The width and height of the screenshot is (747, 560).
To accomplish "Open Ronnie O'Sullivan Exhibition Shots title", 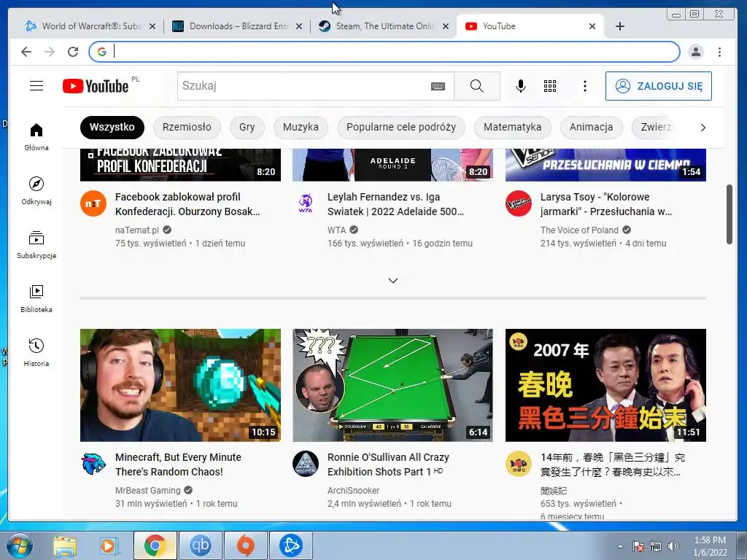I will tap(388, 464).
